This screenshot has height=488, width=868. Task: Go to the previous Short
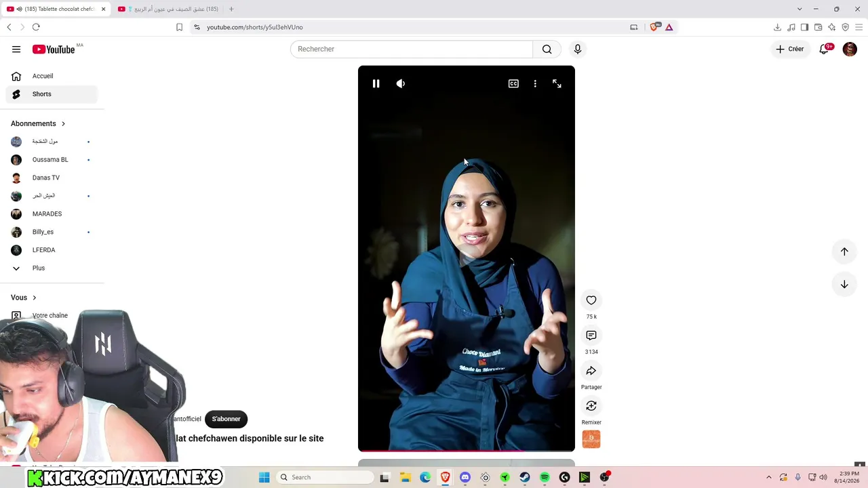click(844, 251)
